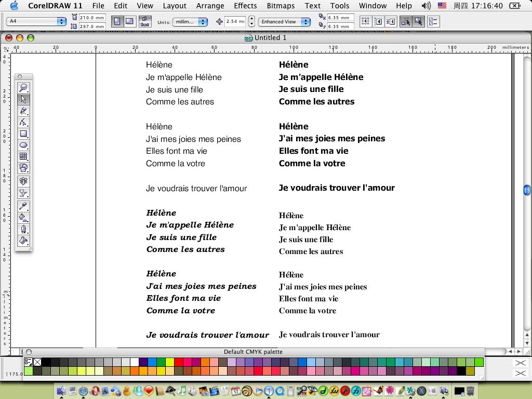This screenshot has height=399, width=532.
Task: Collapse the Default CMYK palette window
Action: (x=29, y=352)
